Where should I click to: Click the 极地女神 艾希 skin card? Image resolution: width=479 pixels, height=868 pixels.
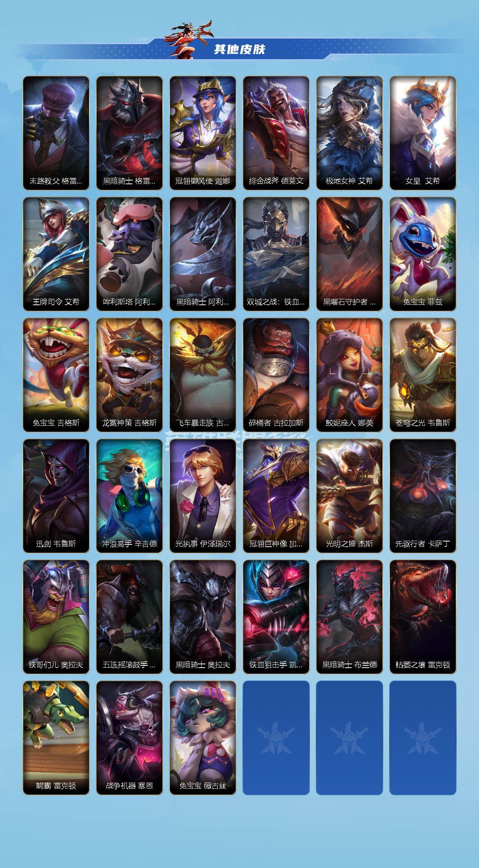point(350,133)
